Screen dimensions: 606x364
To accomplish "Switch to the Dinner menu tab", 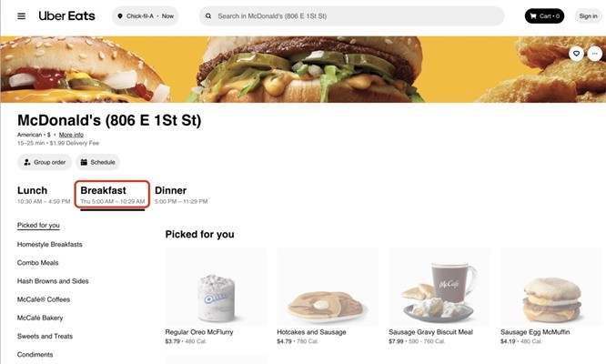I will tap(181, 195).
